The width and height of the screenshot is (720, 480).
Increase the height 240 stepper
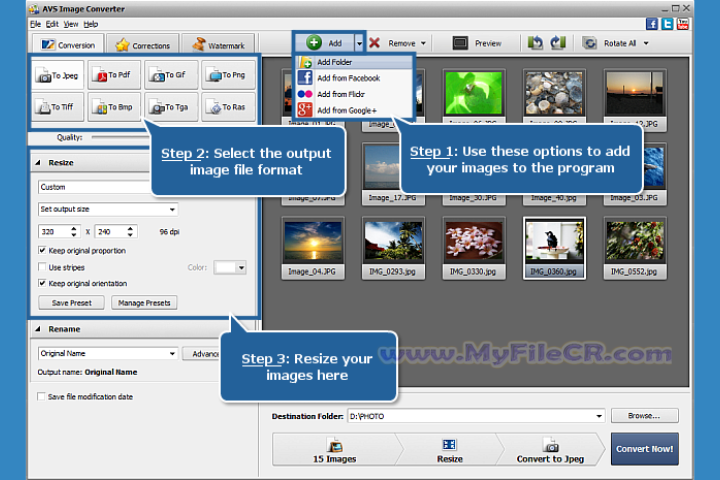point(130,228)
